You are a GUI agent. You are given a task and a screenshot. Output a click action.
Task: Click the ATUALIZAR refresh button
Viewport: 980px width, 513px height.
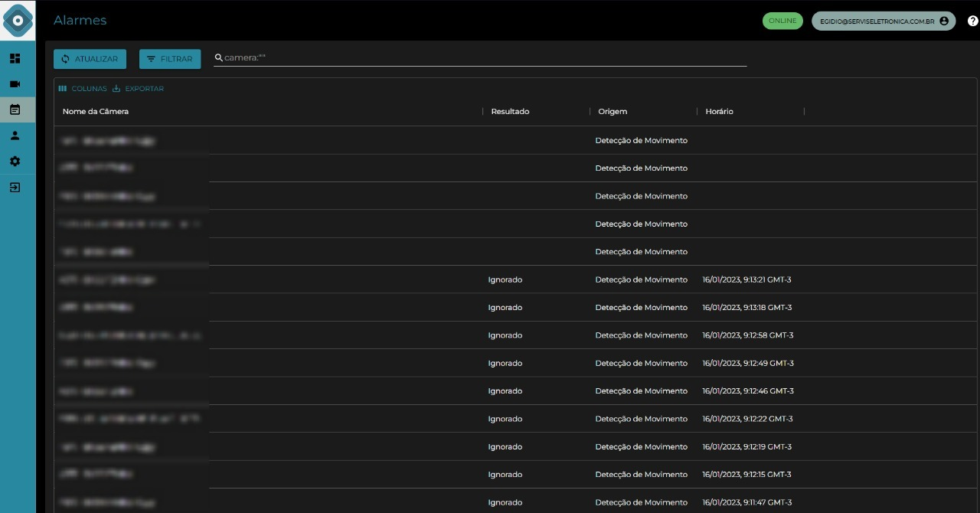click(x=90, y=59)
